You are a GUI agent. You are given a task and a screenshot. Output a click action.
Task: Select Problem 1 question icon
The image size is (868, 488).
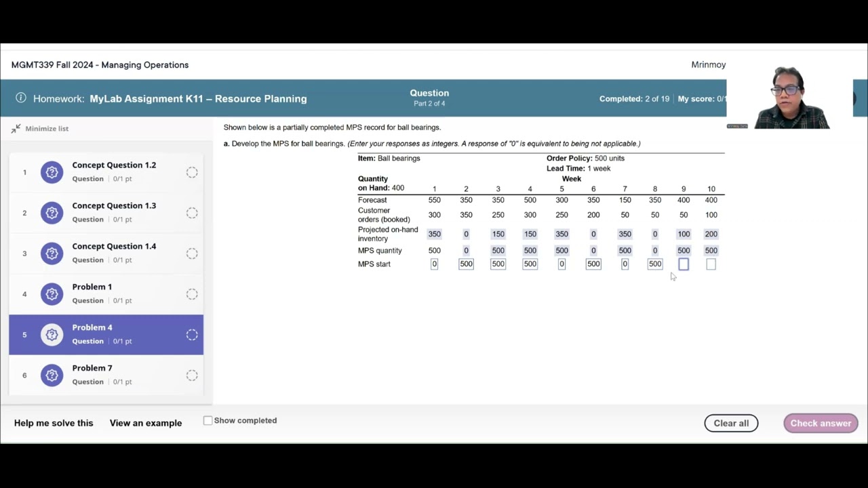click(x=52, y=294)
